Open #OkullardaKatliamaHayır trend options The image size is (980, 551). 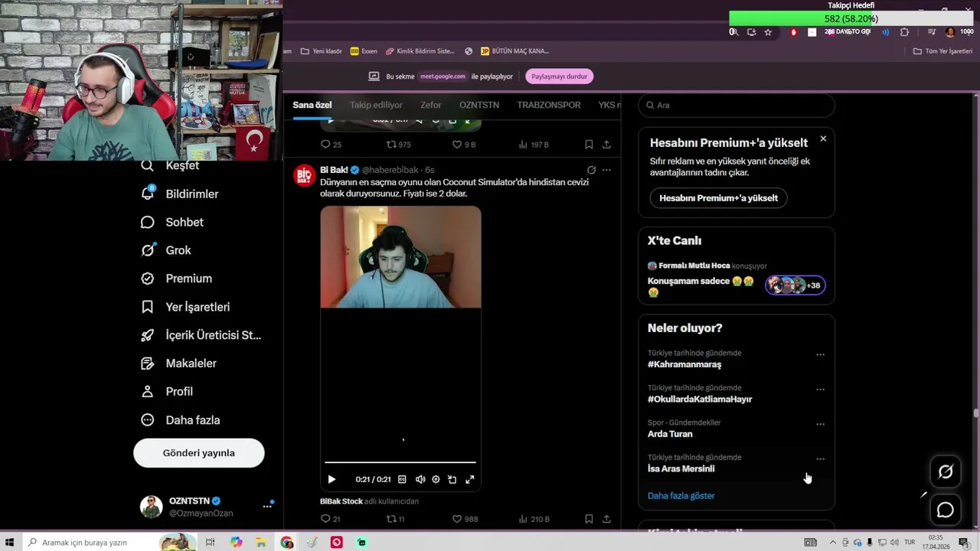[820, 390]
